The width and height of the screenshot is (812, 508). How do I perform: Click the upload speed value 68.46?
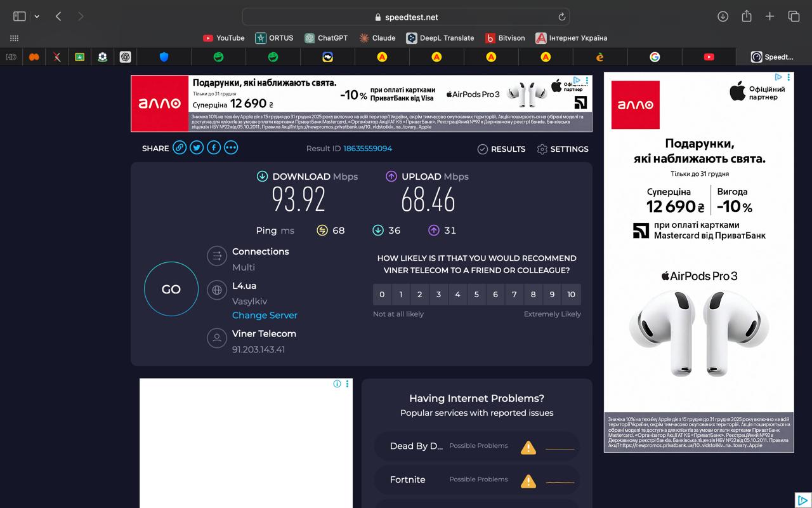(x=428, y=199)
